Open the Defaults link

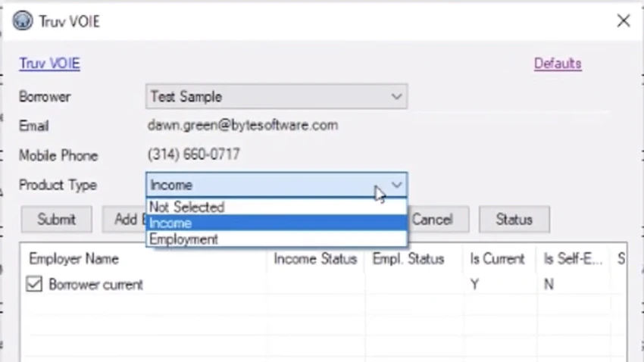click(x=558, y=64)
